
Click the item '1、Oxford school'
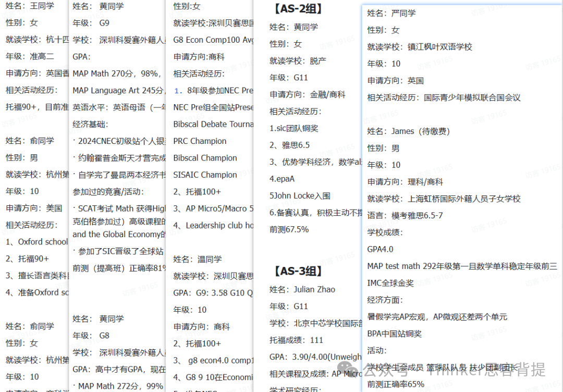click(x=37, y=242)
